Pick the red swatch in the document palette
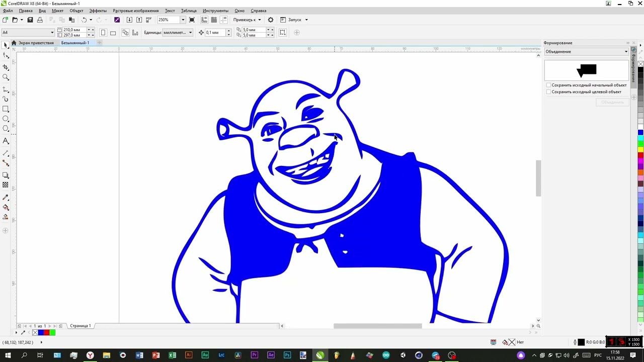The width and height of the screenshot is (644, 362). click(47, 332)
